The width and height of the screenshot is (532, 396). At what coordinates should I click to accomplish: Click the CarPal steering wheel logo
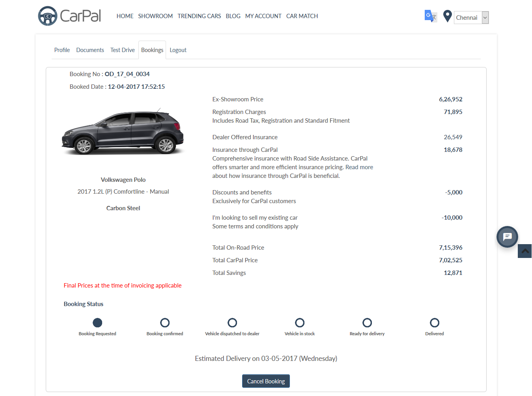click(48, 16)
